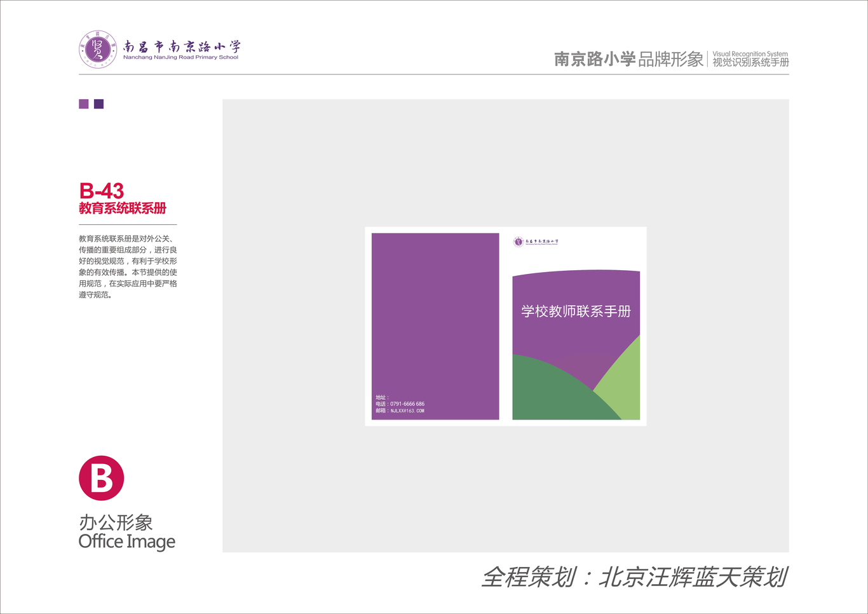Viewport: 868px width, 614px height.
Task: Click the round purple school emblem logo
Action: click(x=98, y=49)
